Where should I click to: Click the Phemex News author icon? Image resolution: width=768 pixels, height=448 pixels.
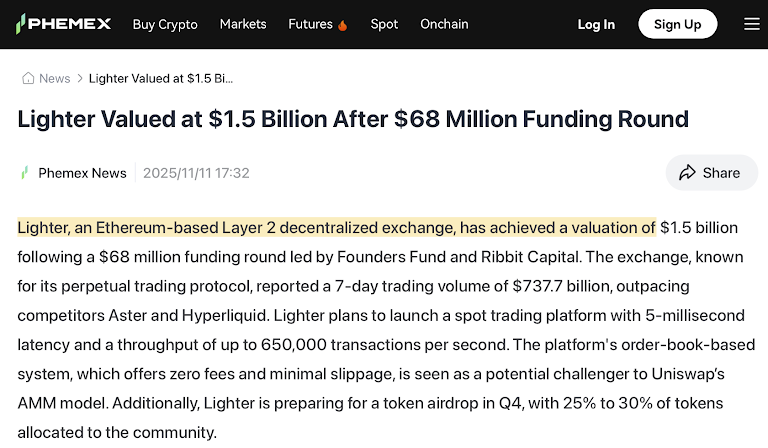tap(25, 173)
